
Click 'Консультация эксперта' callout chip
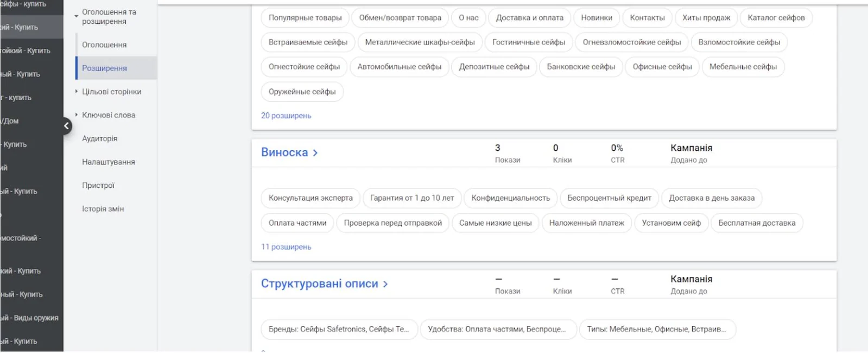pos(311,198)
